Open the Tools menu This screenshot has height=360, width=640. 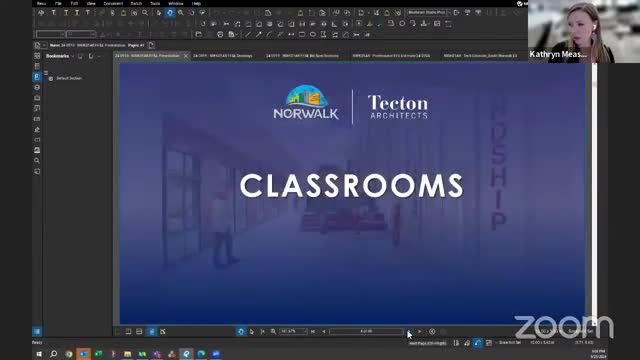click(x=155, y=3)
